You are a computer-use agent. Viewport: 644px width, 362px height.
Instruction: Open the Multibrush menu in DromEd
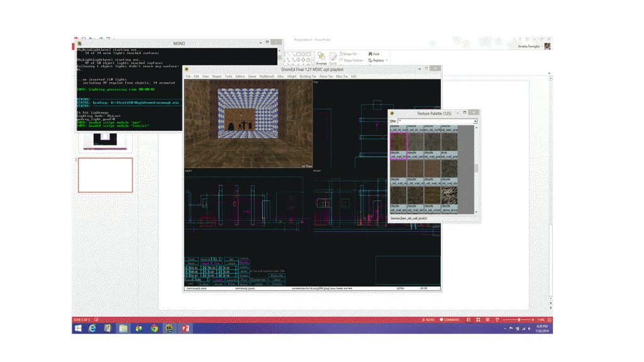(x=267, y=76)
